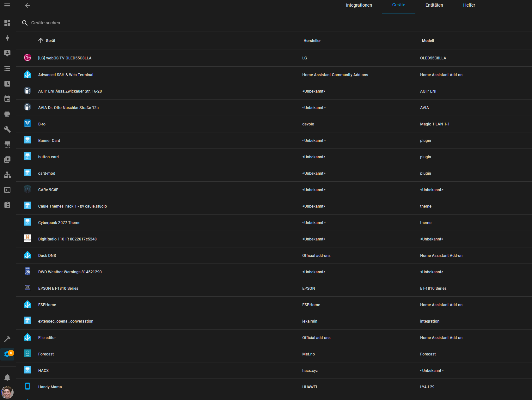The height and width of the screenshot is (400, 532).
Task: Switch to the Integrationen tab
Action: tap(359, 5)
